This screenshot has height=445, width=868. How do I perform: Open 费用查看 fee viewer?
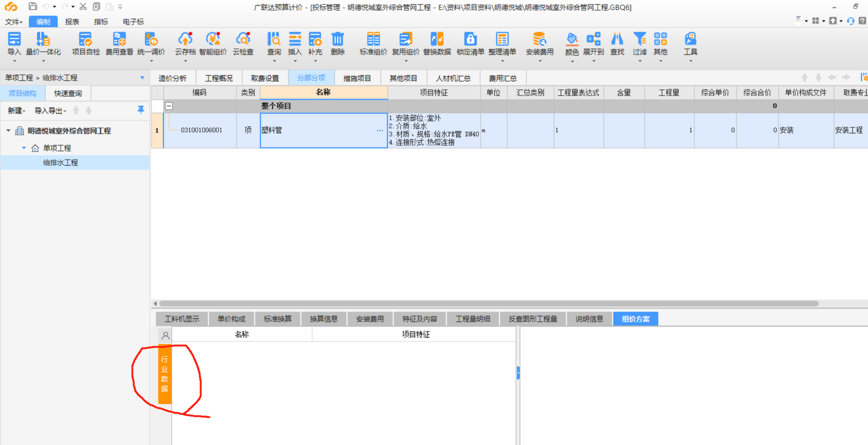coord(119,44)
